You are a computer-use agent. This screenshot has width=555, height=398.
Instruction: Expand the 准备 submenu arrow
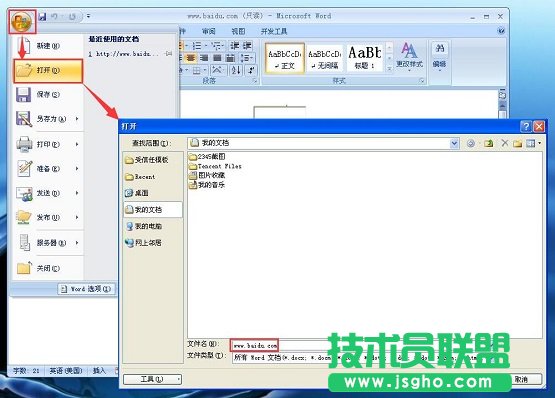tap(77, 169)
